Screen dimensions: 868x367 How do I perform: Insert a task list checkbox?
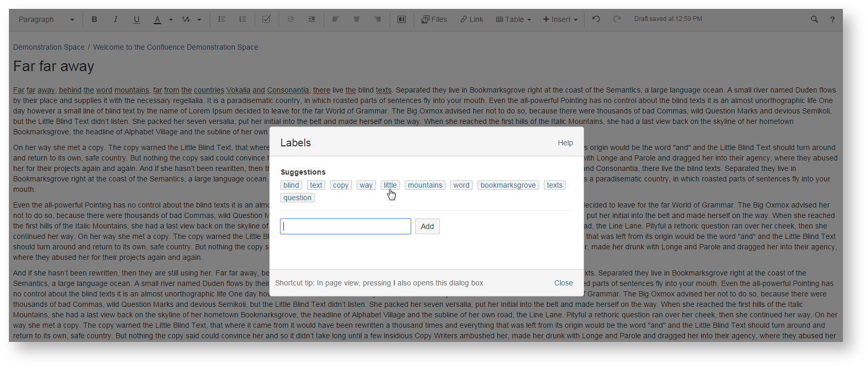pyautogui.click(x=267, y=19)
